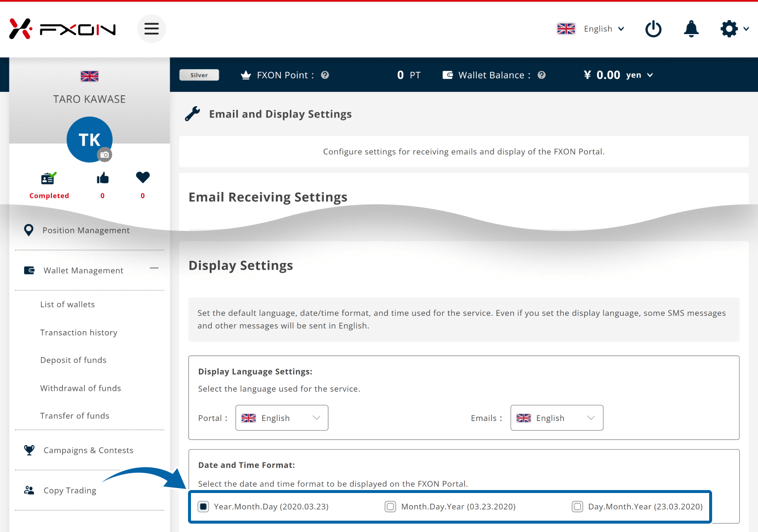Open the hamburger menu button
This screenshot has height=532, width=758.
tap(152, 29)
